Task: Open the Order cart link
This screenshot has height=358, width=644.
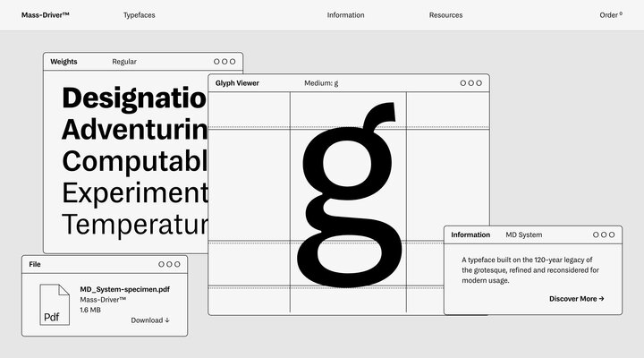Action: (610, 15)
